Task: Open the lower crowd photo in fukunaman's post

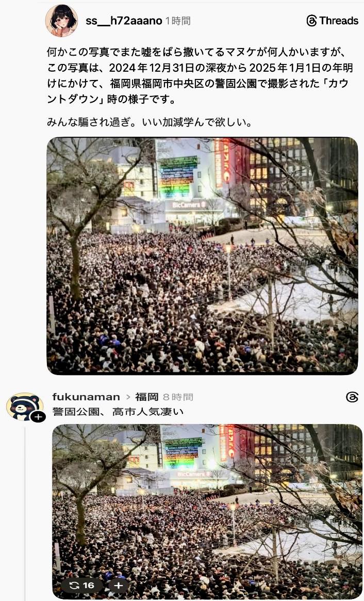Action: tap(207, 512)
